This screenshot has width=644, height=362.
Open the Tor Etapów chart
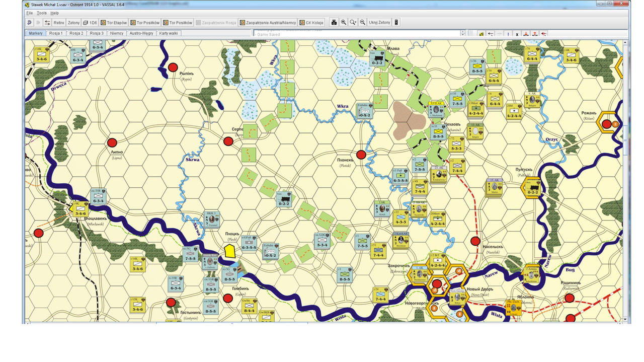point(114,23)
